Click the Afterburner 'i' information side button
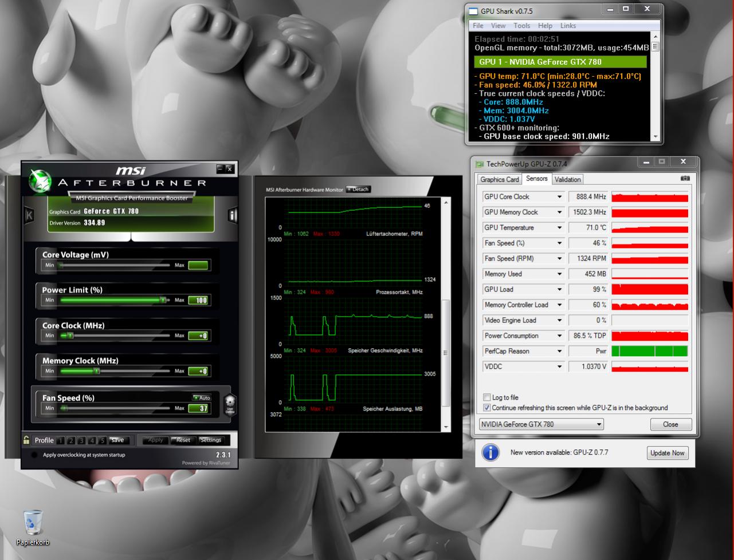734x560 pixels. (x=233, y=215)
